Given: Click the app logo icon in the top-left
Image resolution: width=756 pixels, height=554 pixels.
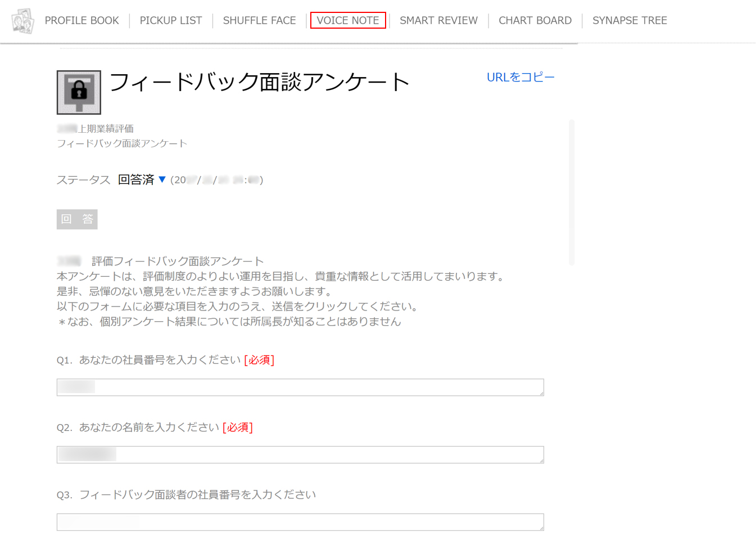Looking at the screenshot, I should click(22, 21).
